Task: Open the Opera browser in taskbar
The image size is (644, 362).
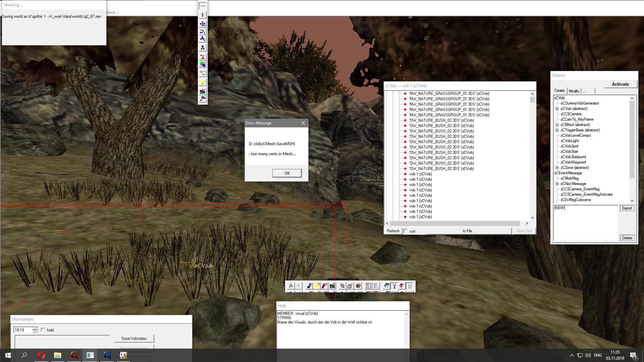Action: tap(41, 355)
